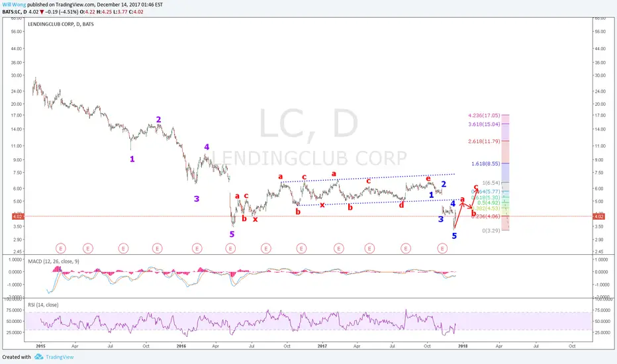Image resolution: width=617 pixels, height=364 pixels.
Task: Click the November 2017 earnings E marker
Action: coord(442,248)
